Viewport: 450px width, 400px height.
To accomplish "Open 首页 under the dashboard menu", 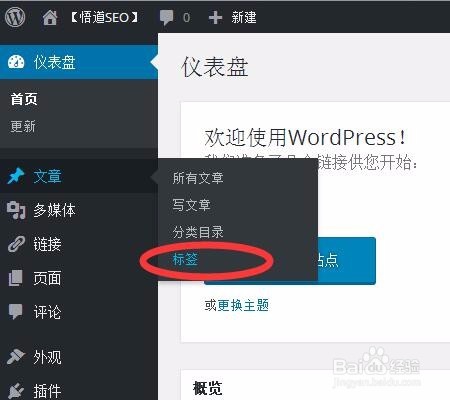I will pos(24,99).
